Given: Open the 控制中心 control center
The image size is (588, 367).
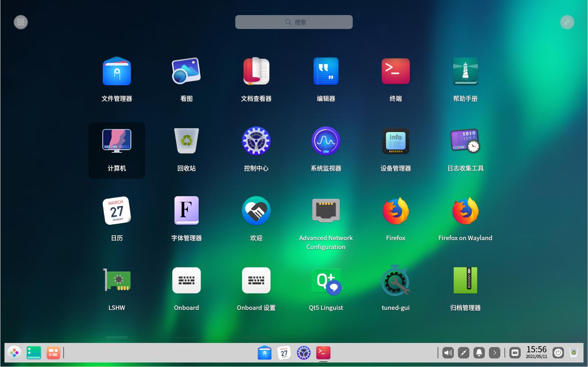Looking at the screenshot, I should (x=256, y=141).
